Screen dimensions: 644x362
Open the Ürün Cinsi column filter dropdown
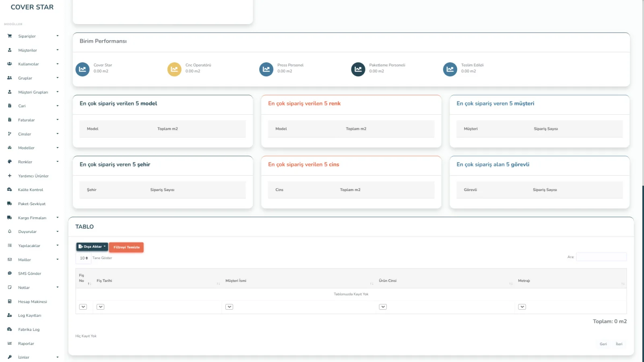pyautogui.click(x=383, y=307)
